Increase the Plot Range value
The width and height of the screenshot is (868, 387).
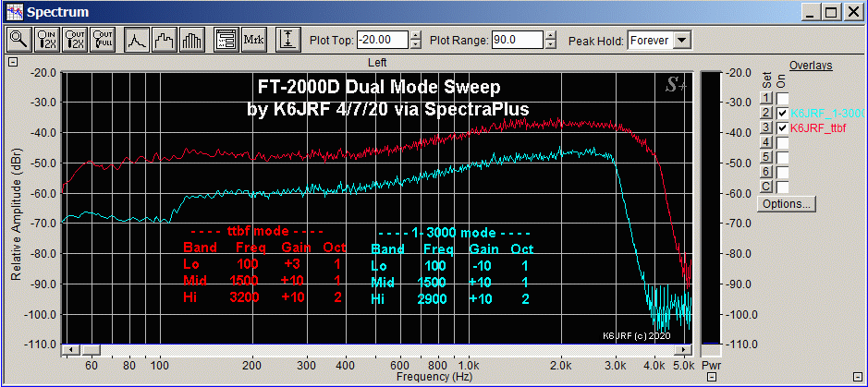(x=550, y=35)
